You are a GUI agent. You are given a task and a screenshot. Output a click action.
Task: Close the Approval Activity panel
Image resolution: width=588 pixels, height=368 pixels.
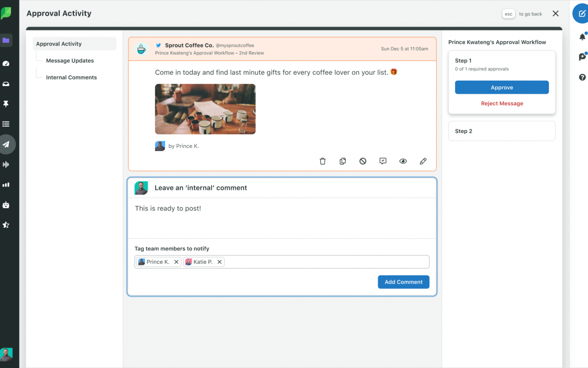555,14
